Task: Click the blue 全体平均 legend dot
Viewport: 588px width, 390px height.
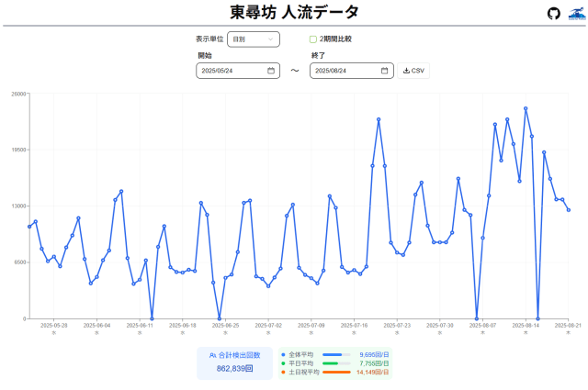Action: click(x=283, y=354)
